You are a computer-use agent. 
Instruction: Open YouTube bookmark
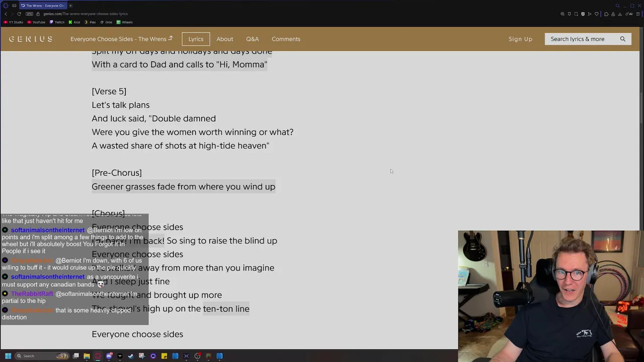point(36,22)
